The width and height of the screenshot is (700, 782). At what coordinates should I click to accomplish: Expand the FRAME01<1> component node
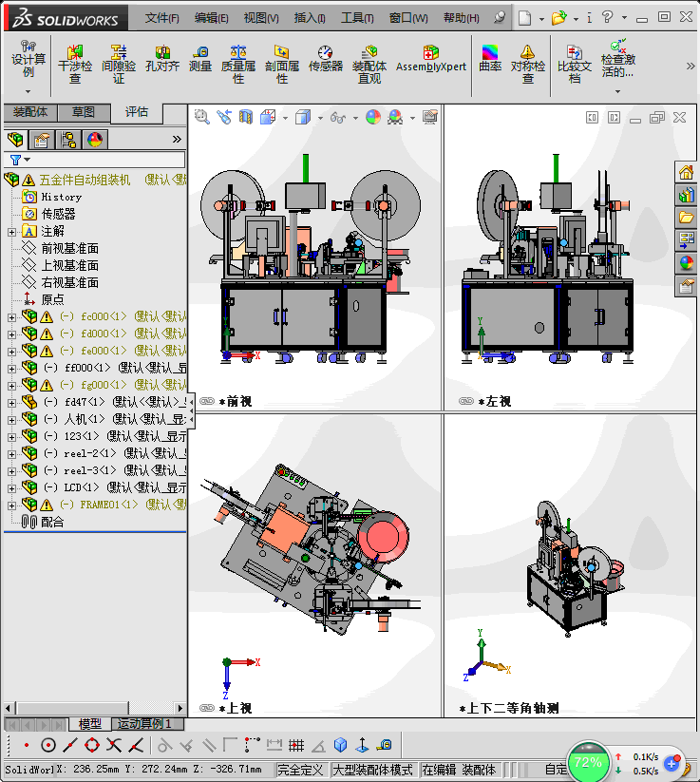11,505
